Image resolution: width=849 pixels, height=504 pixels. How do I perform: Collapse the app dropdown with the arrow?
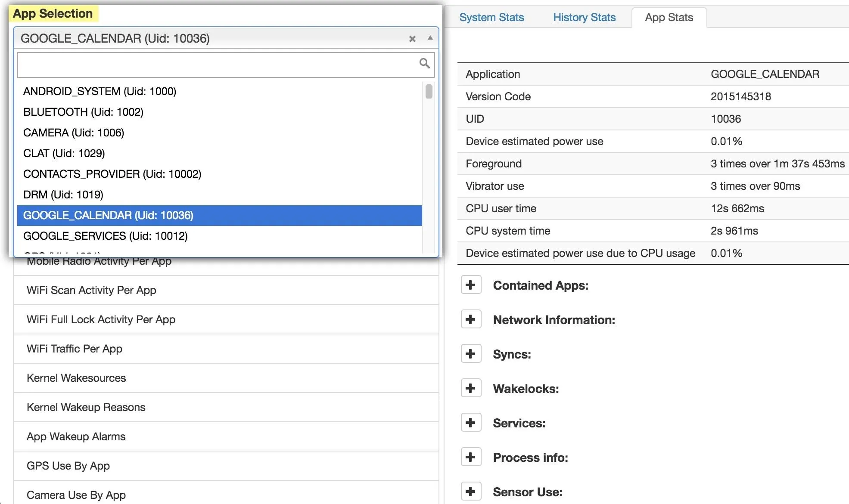[430, 38]
